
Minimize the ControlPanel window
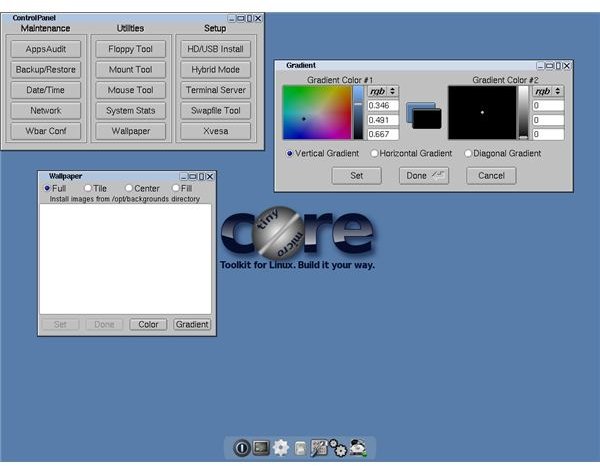point(232,18)
